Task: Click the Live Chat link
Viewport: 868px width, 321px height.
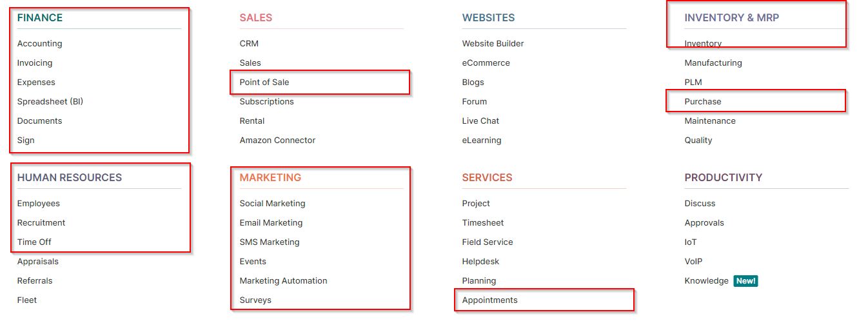Action: point(480,121)
